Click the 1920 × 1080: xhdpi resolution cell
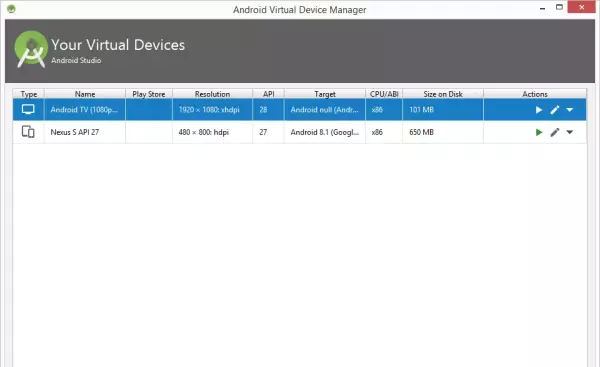Image resolution: width=600 pixels, height=367 pixels. click(212, 110)
